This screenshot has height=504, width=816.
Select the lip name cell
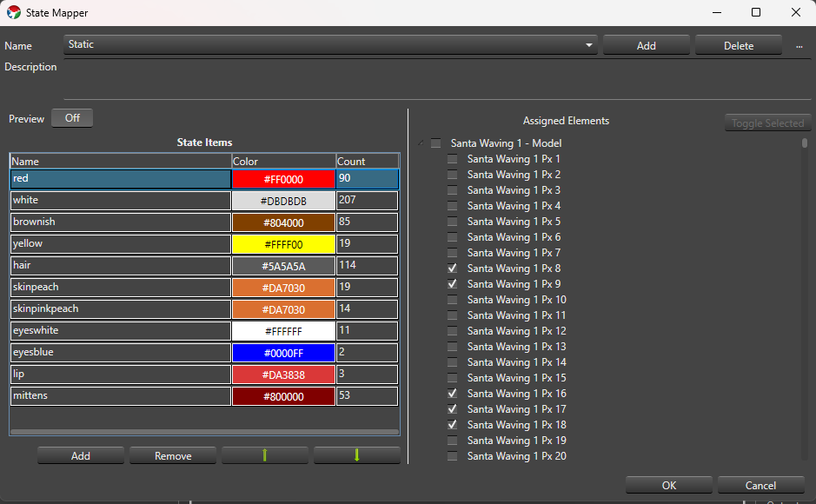pos(120,375)
